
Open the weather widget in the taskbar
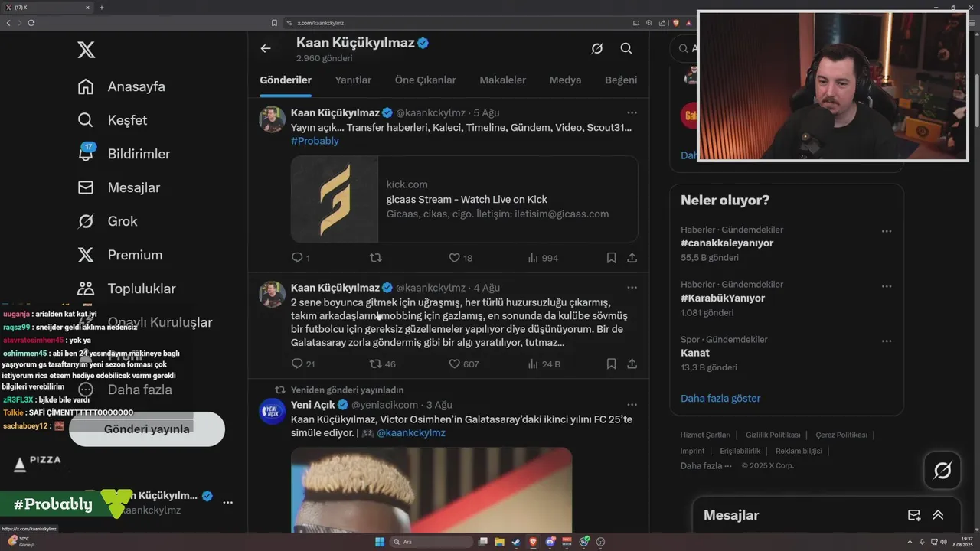tap(23, 541)
